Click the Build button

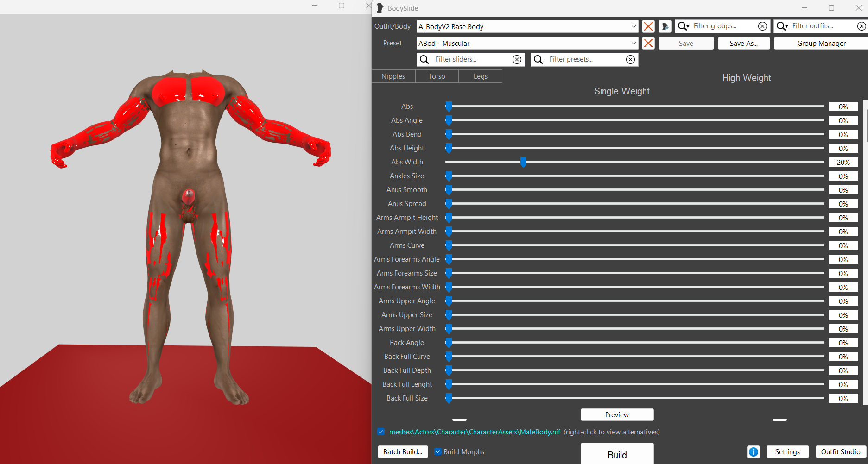tap(617, 454)
